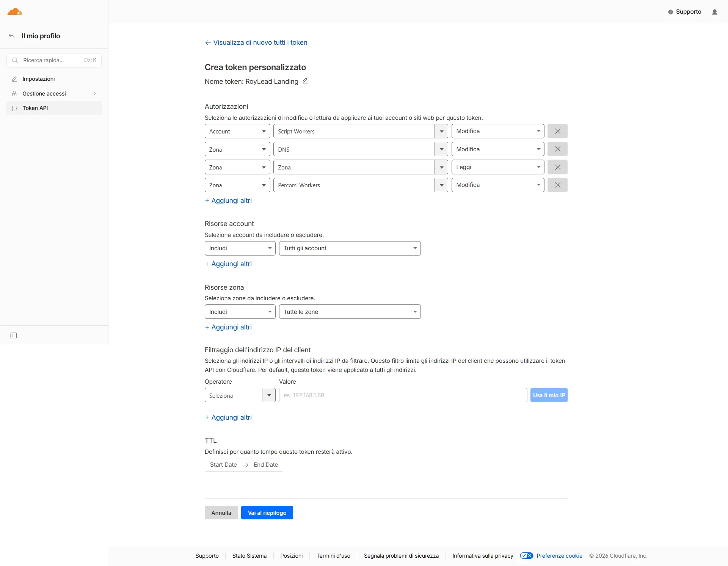Click the Usa il mio IP button

click(549, 395)
